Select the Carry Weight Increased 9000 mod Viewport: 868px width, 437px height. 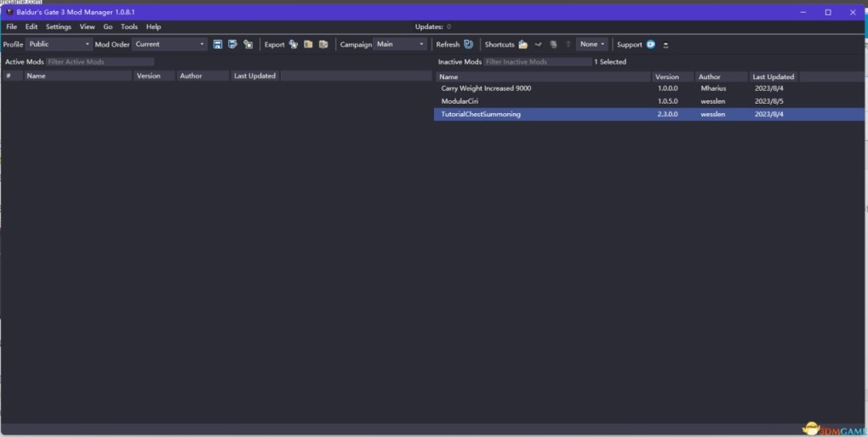(650, 88)
